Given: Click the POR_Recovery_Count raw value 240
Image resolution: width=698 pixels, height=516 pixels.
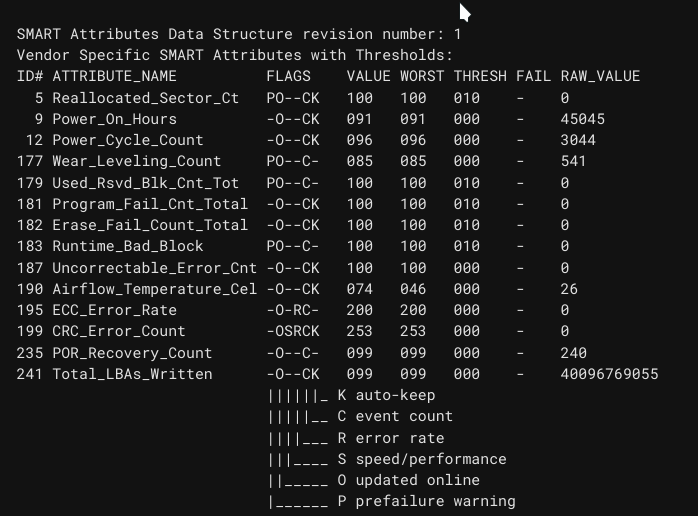Looking at the screenshot, I should [573, 353].
